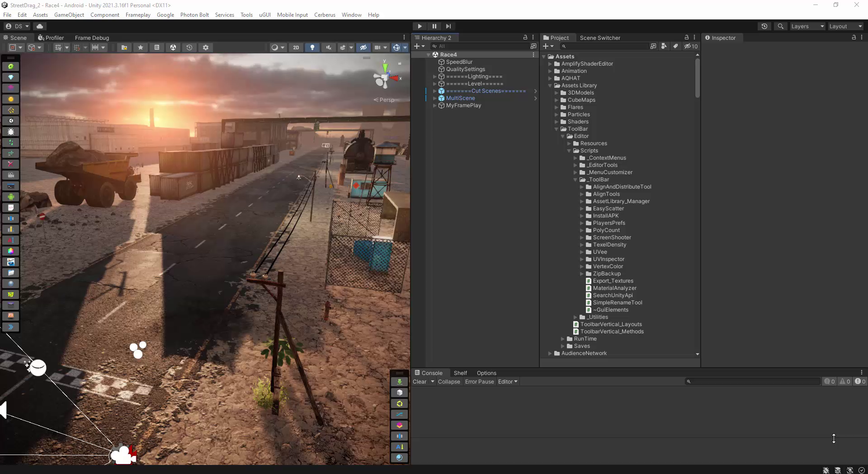Click the Clear button in the Console

420,382
